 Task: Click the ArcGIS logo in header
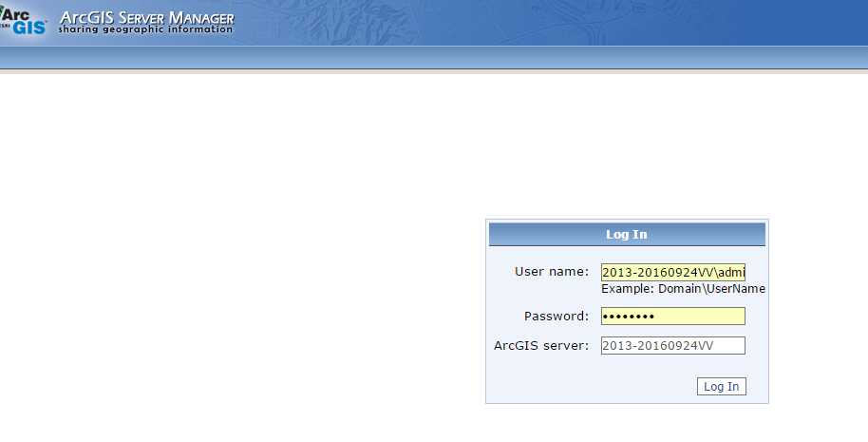point(23,19)
